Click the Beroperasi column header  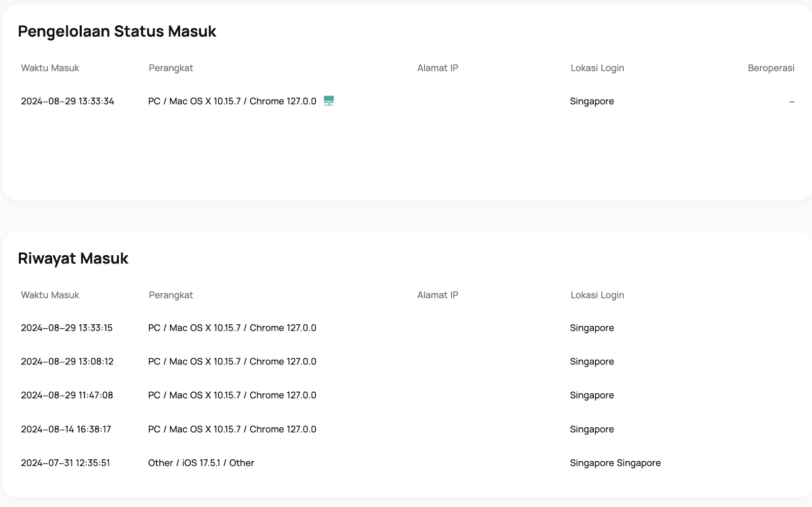770,68
